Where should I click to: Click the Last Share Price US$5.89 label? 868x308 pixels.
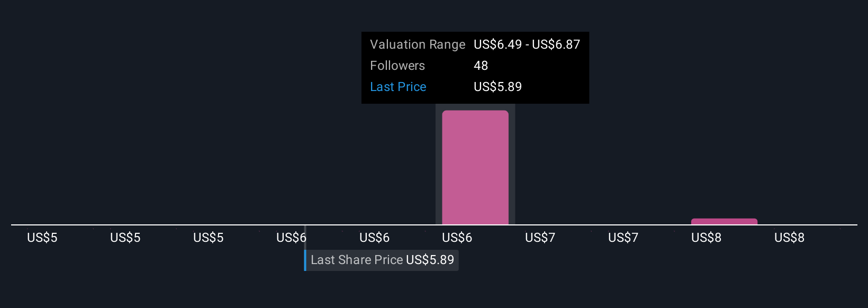tap(382, 260)
